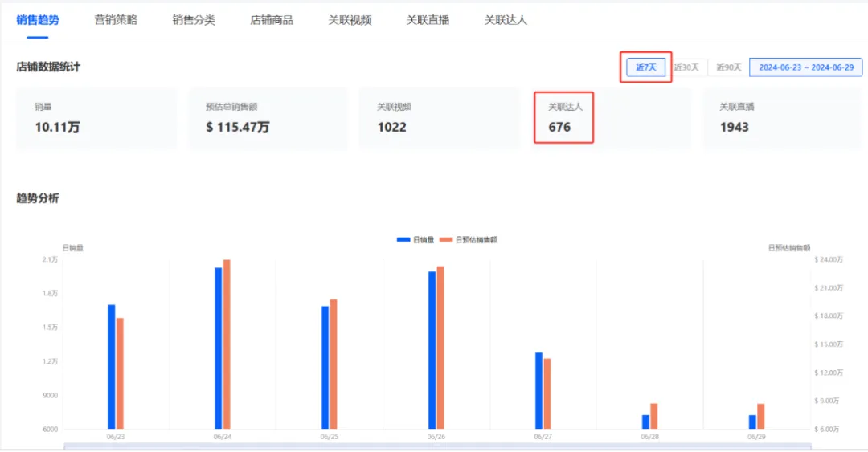This screenshot has height=452, width=868.
Task: Click the 销量 10.11万 stat card
Action: coord(96,118)
